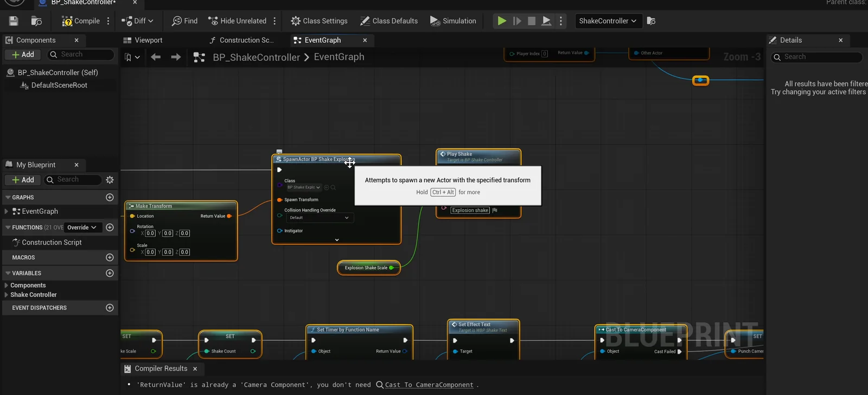Viewport: 868px width, 395px height.
Task: Open the Diff dropdown
Action: (137, 21)
